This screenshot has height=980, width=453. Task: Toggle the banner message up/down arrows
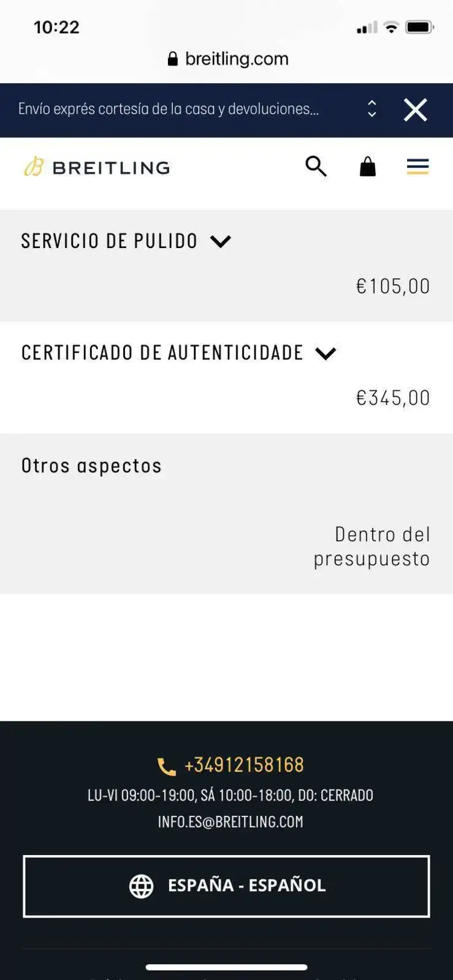point(371,109)
